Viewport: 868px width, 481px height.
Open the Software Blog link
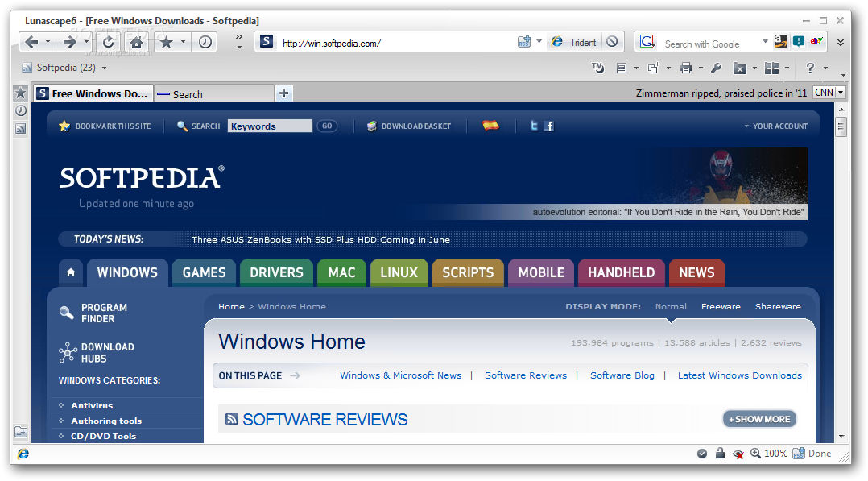pyautogui.click(x=622, y=375)
